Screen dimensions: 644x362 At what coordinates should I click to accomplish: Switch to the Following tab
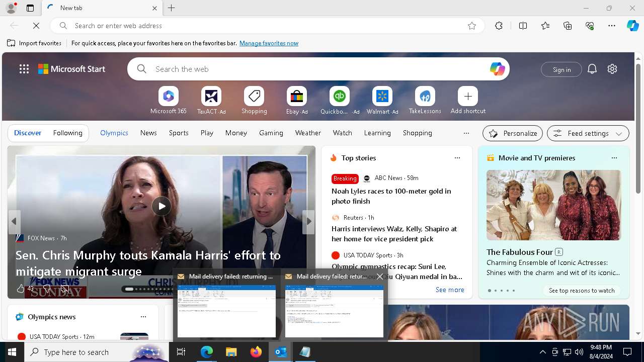(67, 133)
